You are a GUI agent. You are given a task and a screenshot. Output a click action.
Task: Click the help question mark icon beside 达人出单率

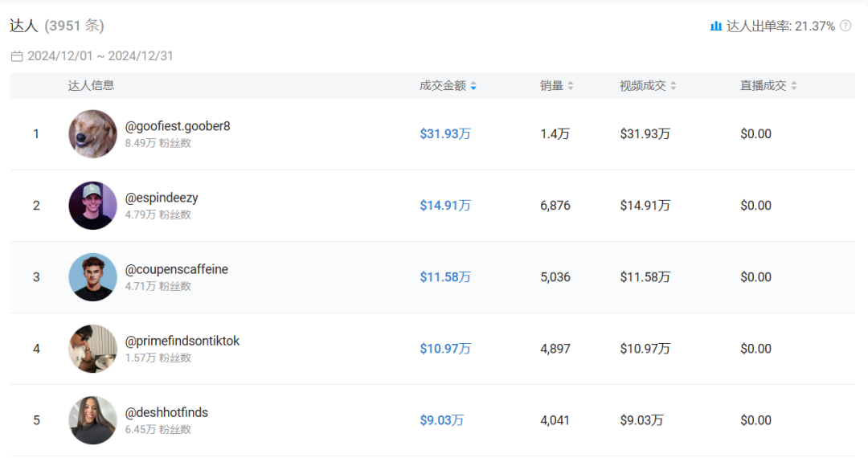[x=845, y=26]
